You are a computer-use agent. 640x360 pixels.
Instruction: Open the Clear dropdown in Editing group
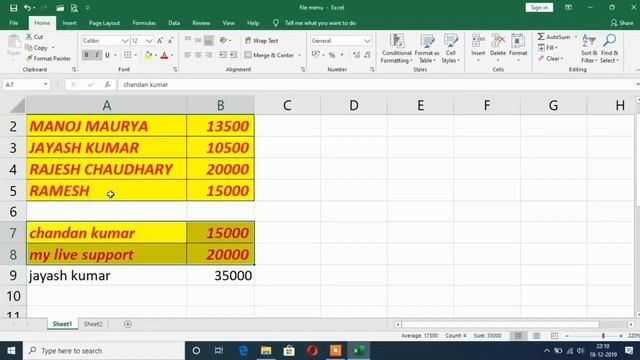[x=550, y=59]
